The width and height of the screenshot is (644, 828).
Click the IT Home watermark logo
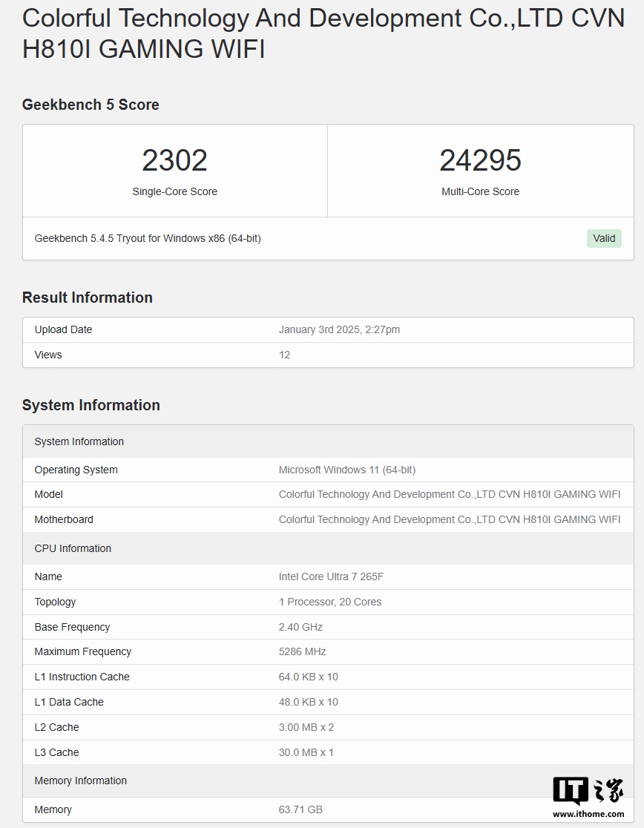click(588, 792)
